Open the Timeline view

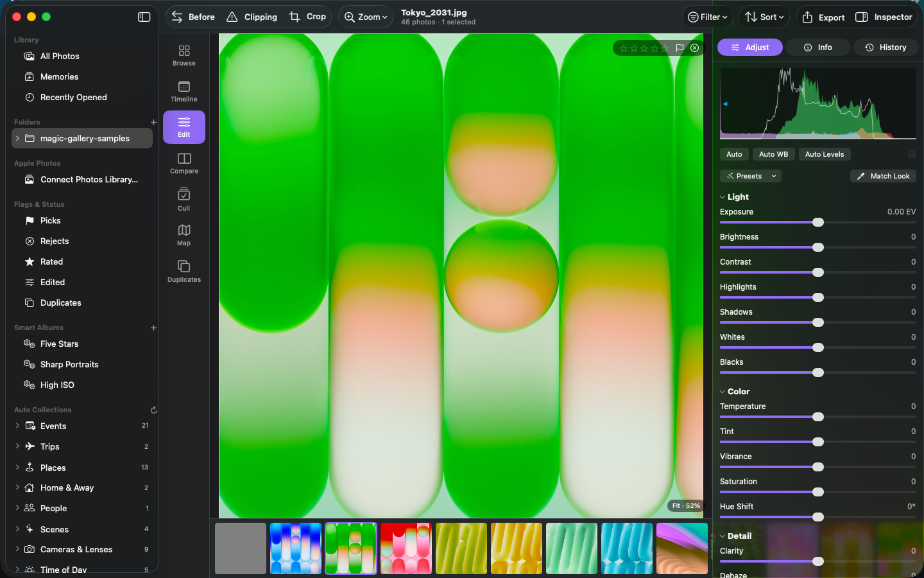[x=184, y=91]
